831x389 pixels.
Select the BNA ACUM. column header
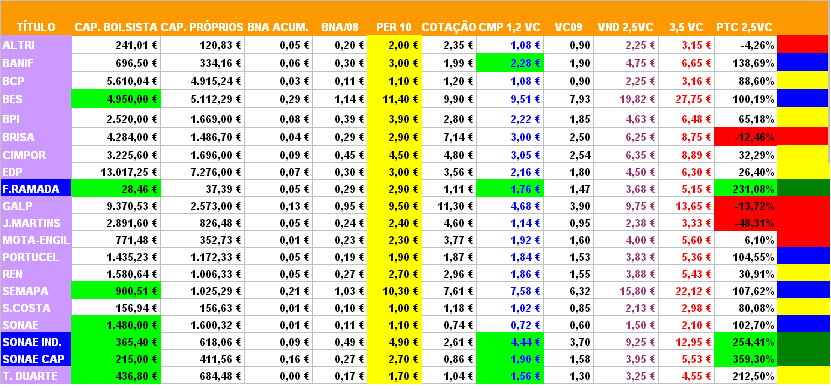[x=278, y=27]
